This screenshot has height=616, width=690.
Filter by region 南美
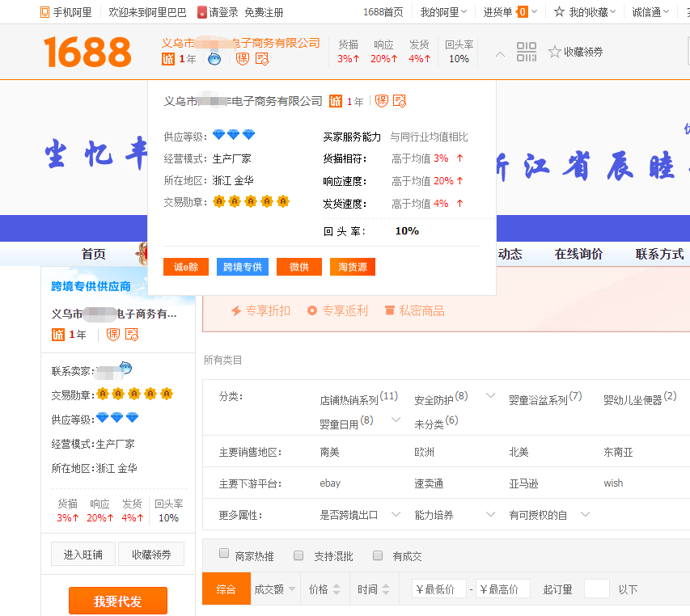[x=329, y=452]
